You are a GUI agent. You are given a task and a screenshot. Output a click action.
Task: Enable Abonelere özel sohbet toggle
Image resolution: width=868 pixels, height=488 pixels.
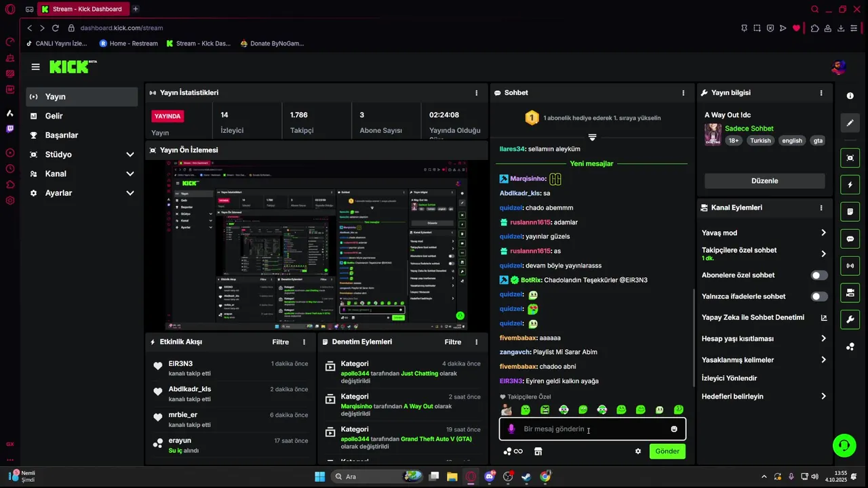819,275
